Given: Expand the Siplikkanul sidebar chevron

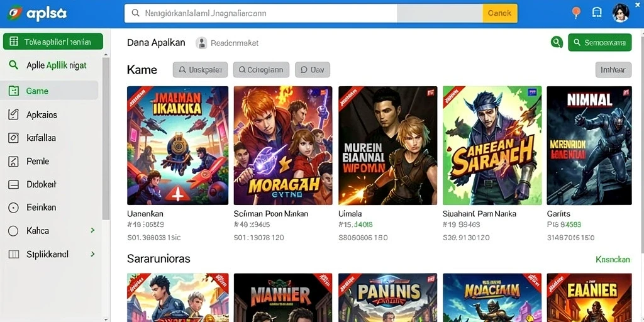Looking at the screenshot, I should [x=92, y=254].
